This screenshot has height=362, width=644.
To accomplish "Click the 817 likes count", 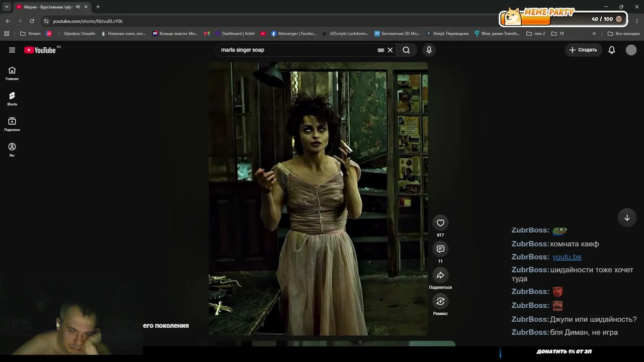I will [x=440, y=235].
